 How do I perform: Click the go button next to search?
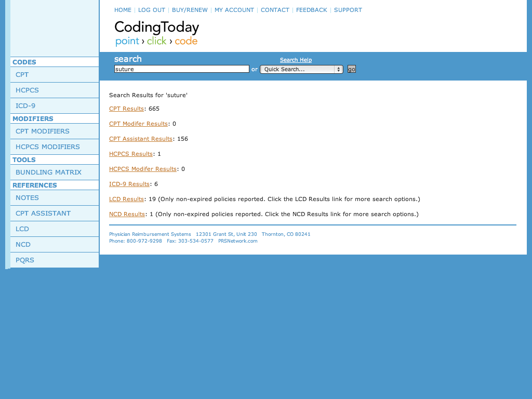[x=352, y=69]
